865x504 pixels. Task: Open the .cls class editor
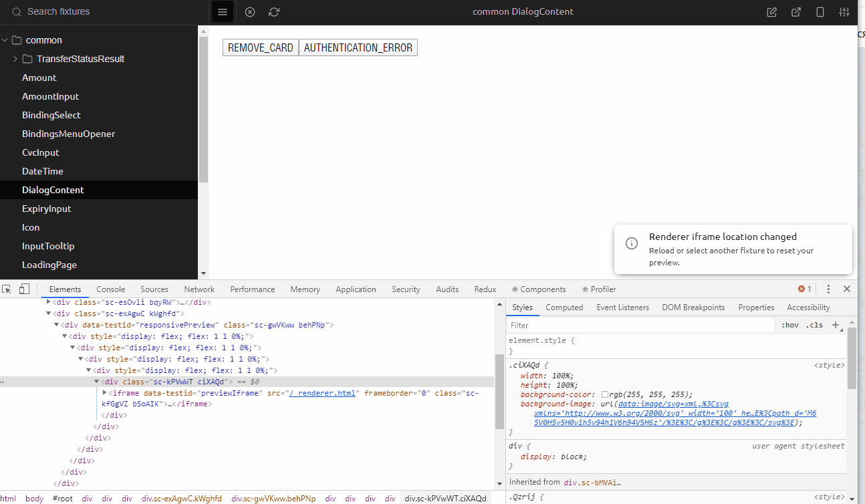(x=814, y=325)
